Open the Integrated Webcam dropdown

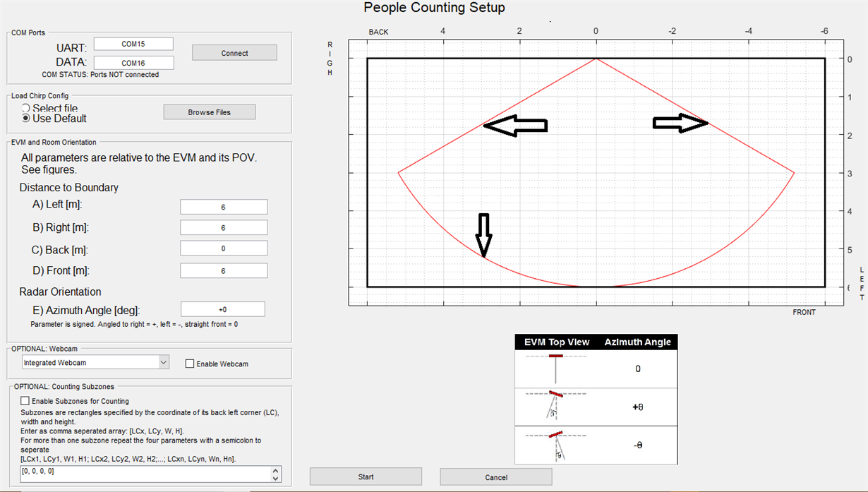click(163, 362)
